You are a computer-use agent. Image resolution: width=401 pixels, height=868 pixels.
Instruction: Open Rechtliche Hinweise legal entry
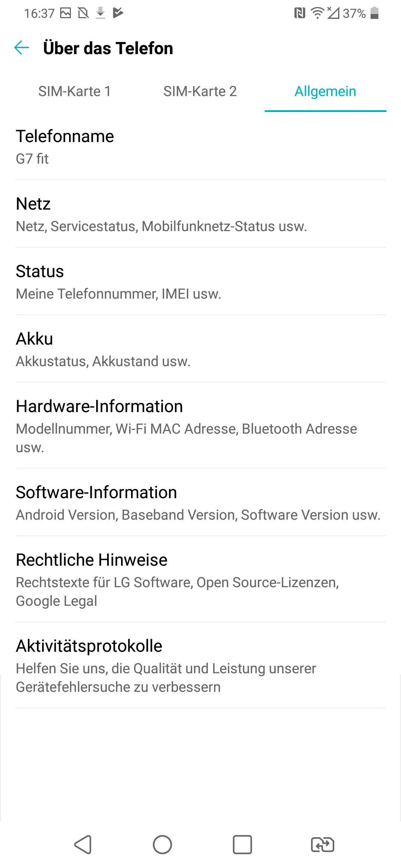(200, 579)
